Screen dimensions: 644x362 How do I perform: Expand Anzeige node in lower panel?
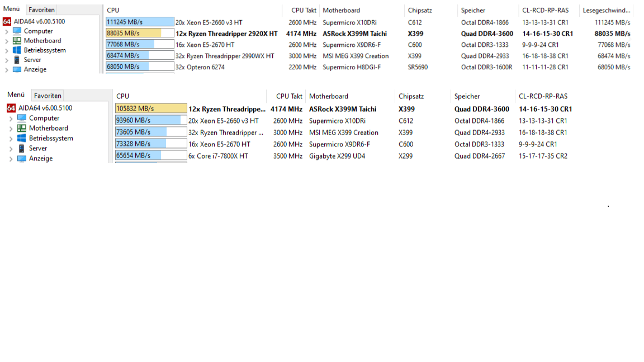tap(11, 159)
